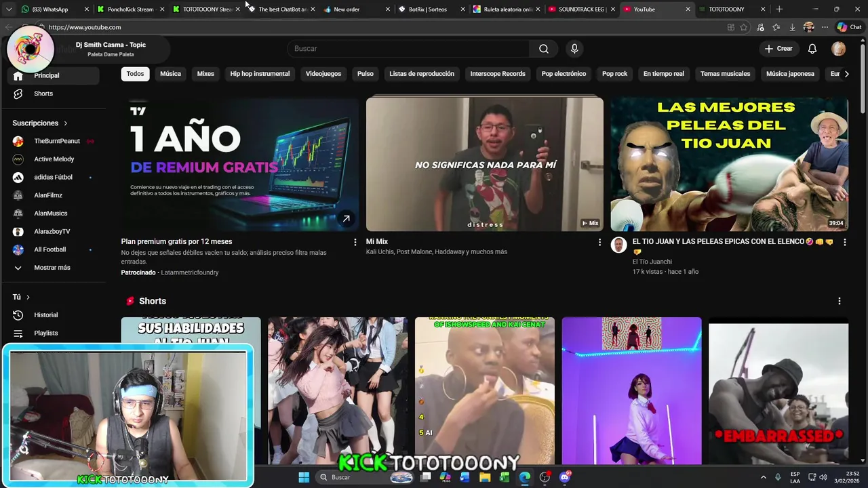Click browser downloads icon
This screenshot has width=868, height=488.
[x=792, y=27]
